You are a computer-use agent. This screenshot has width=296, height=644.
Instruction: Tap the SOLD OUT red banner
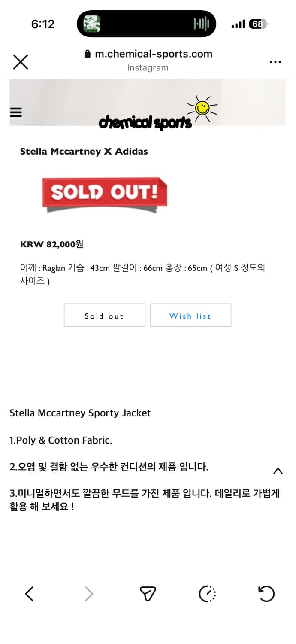click(x=104, y=193)
